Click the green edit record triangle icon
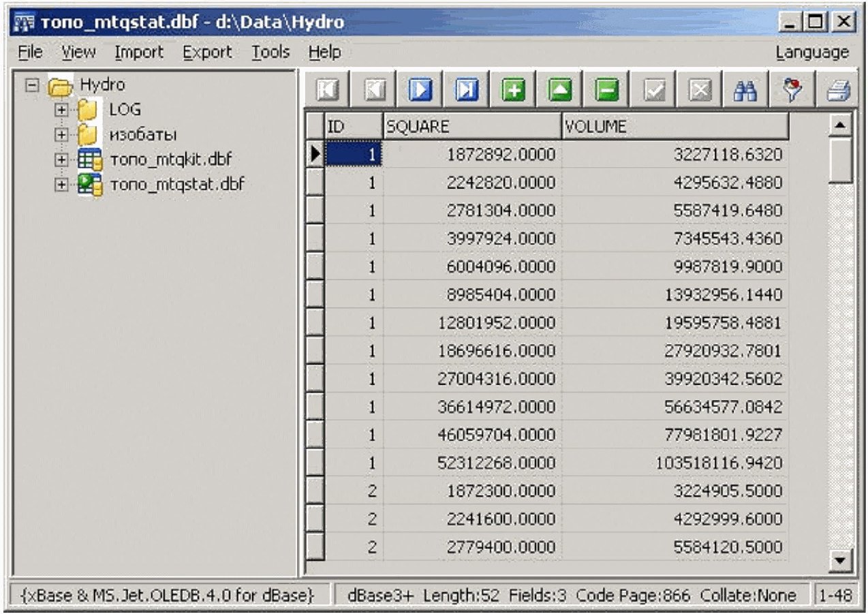 [560, 89]
